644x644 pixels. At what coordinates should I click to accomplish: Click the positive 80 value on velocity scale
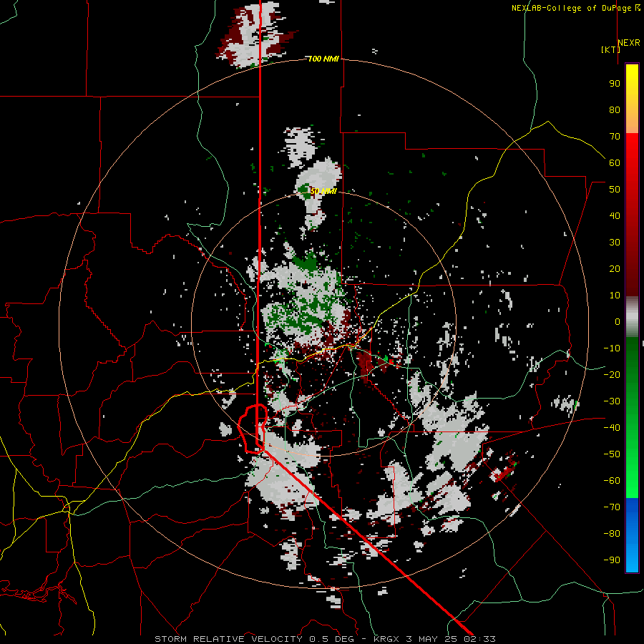click(615, 109)
